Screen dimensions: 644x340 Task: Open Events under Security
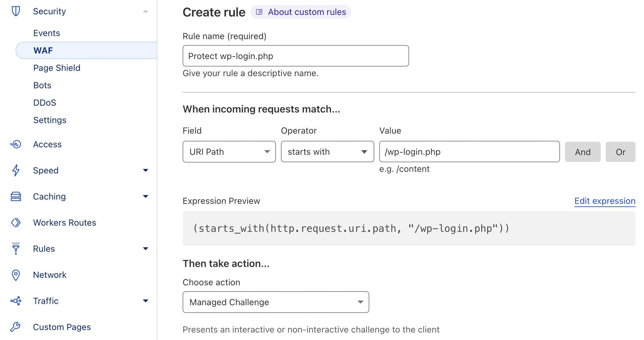pos(47,33)
